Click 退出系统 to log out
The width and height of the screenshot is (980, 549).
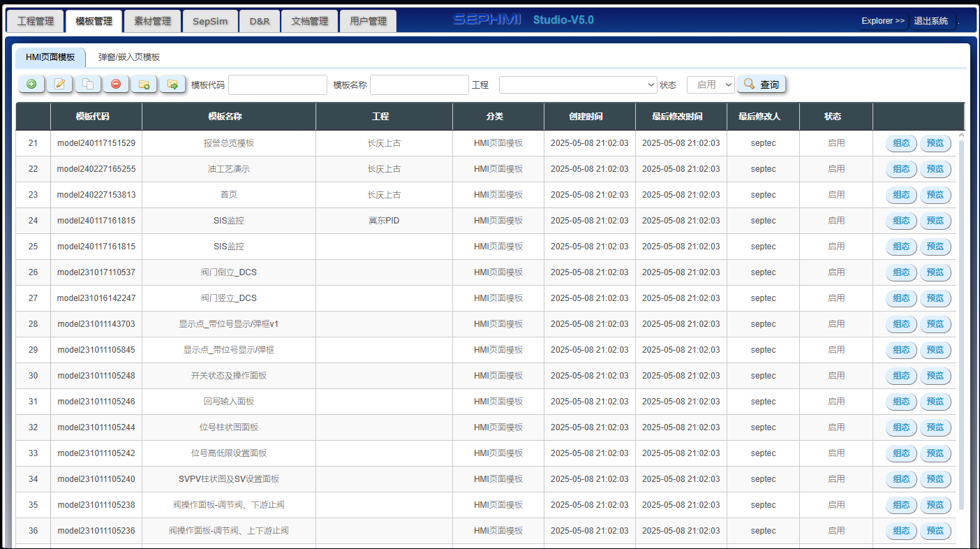tap(931, 21)
